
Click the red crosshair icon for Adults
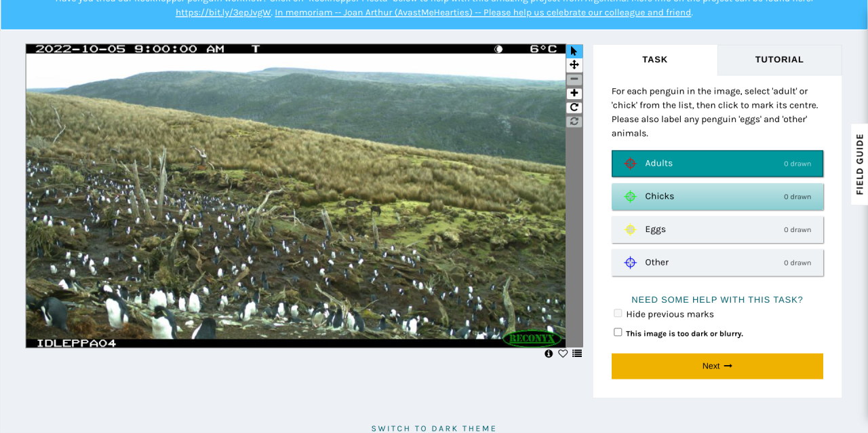(630, 164)
